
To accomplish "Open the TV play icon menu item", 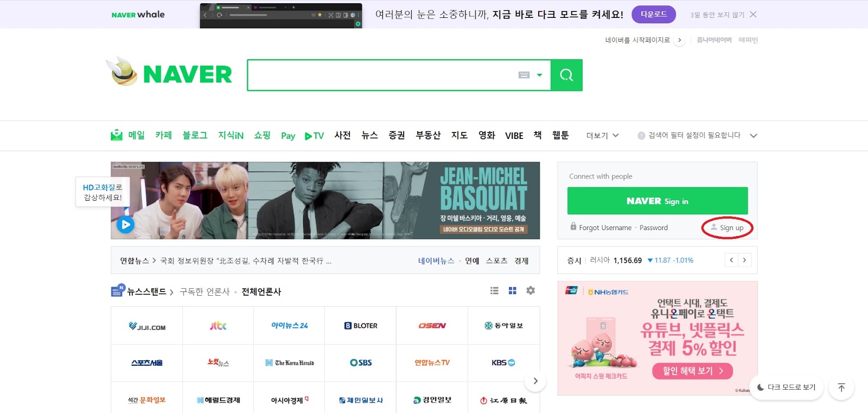I will (x=314, y=136).
